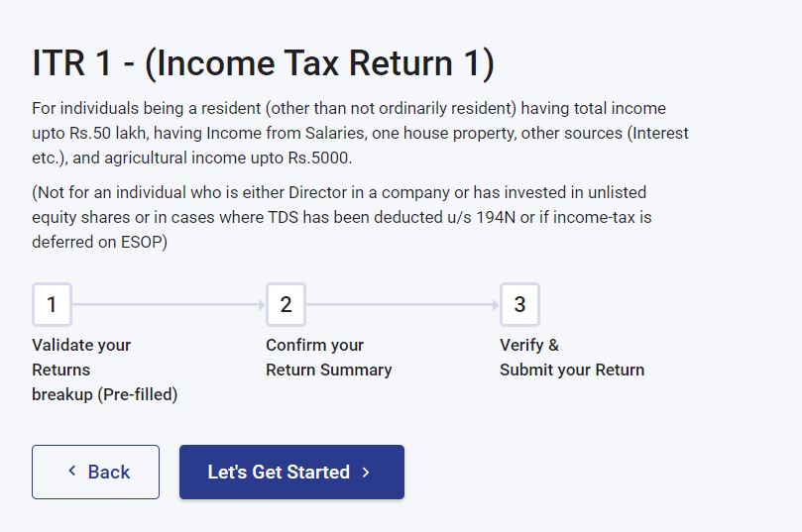Start filing with Let's Get Started

pyautogui.click(x=291, y=472)
